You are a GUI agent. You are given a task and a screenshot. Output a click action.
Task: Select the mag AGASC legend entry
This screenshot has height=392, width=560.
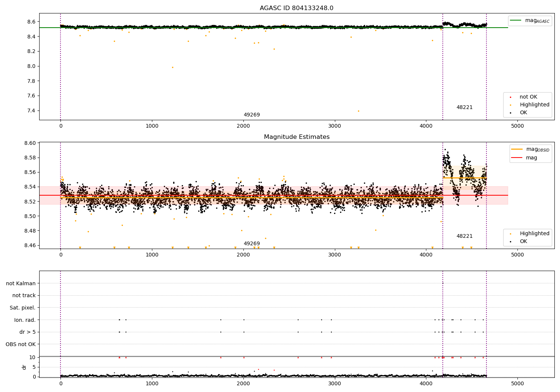coord(530,21)
